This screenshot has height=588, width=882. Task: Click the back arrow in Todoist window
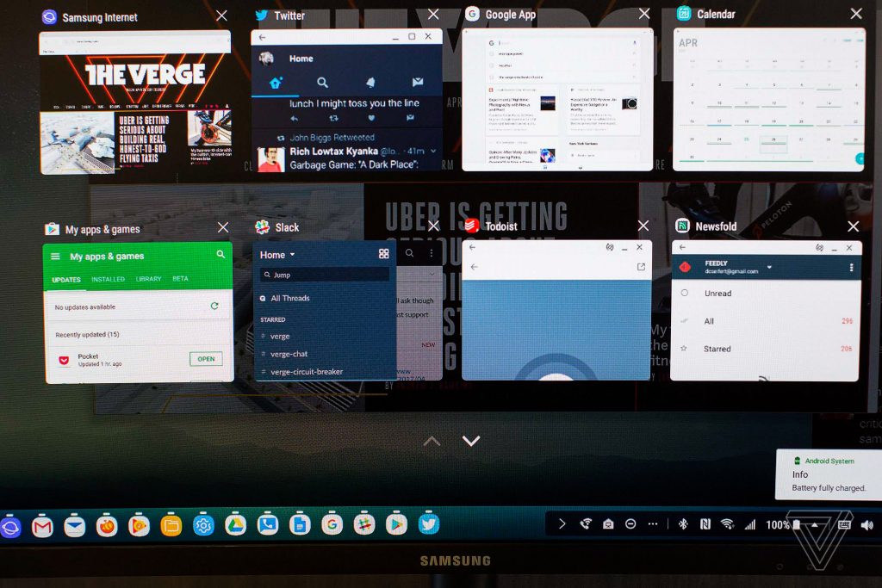coord(475,267)
